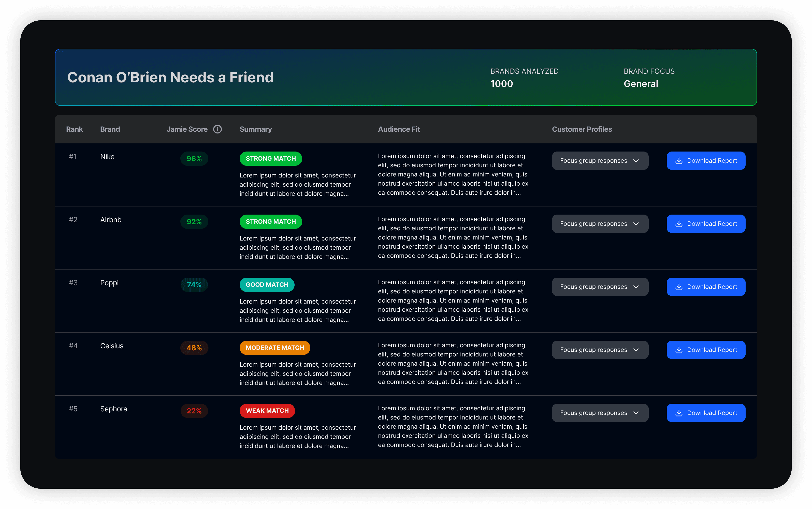
Task: Click the chevron in Nike's dropdown
Action: [x=636, y=161]
